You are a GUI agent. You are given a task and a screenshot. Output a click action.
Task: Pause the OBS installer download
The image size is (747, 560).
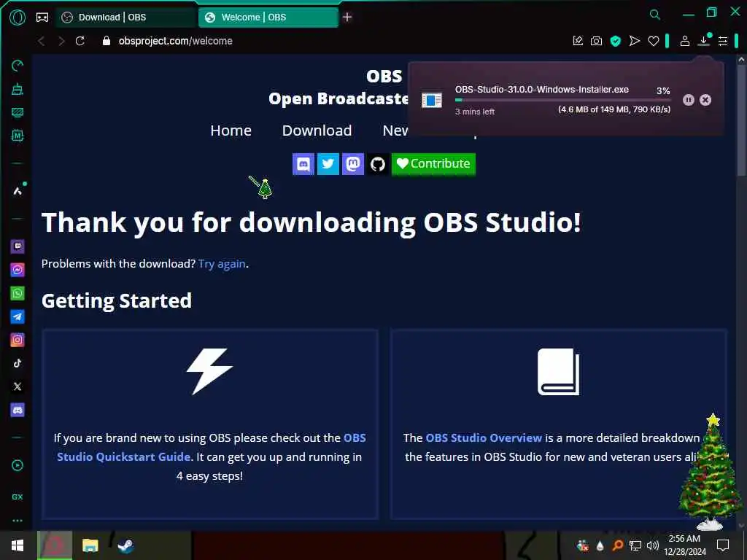pos(689,99)
